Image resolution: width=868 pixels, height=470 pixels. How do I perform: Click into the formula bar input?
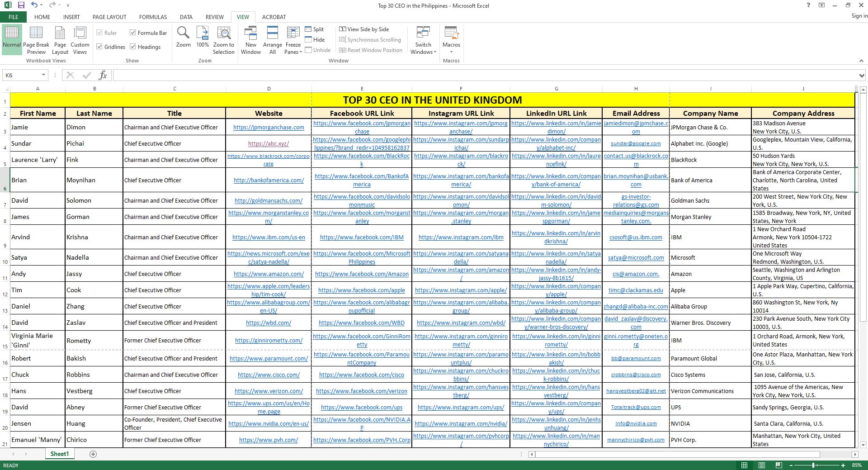click(485, 75)
